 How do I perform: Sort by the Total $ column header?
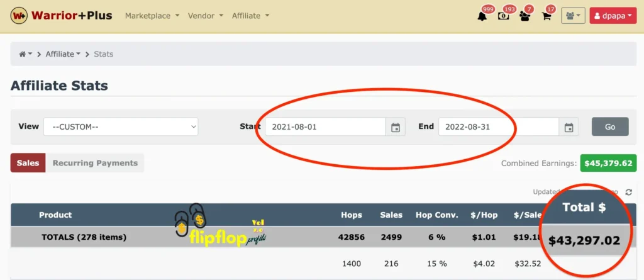584,207
